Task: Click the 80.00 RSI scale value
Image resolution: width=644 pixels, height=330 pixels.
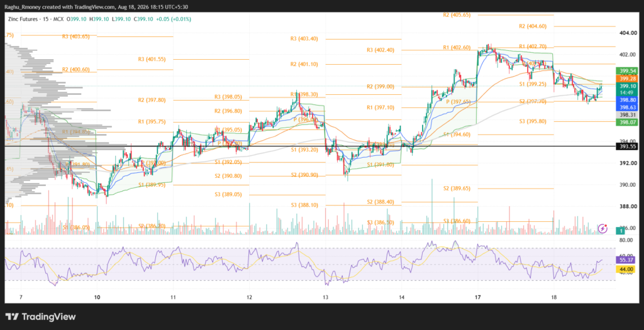Action: click(x=627, y=240)
